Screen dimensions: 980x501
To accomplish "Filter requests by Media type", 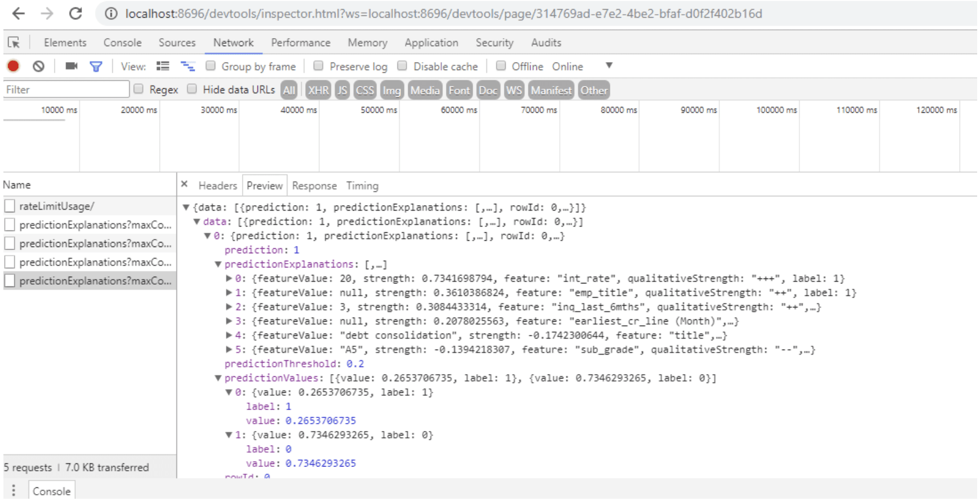I will tap(425, 90).
